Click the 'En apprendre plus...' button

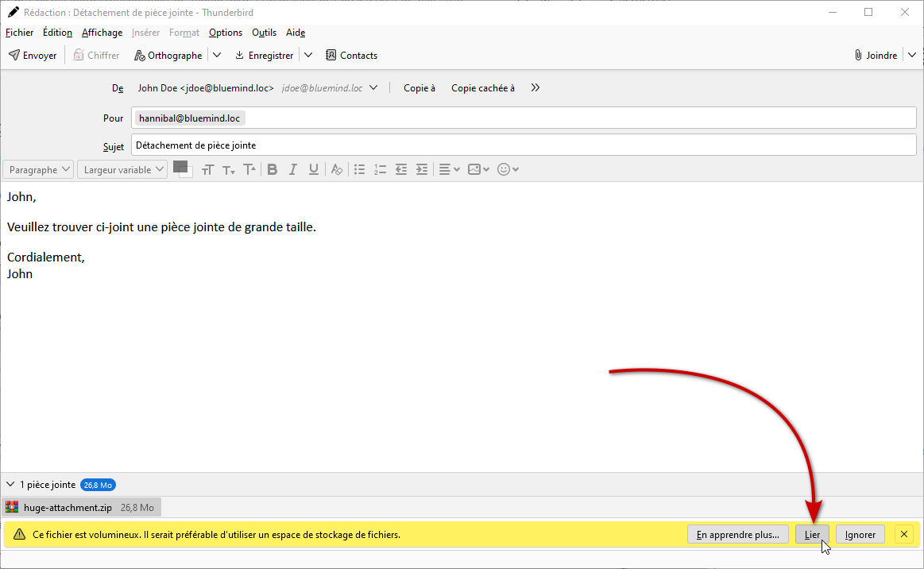pyautogui.click(x=738, y=535)
